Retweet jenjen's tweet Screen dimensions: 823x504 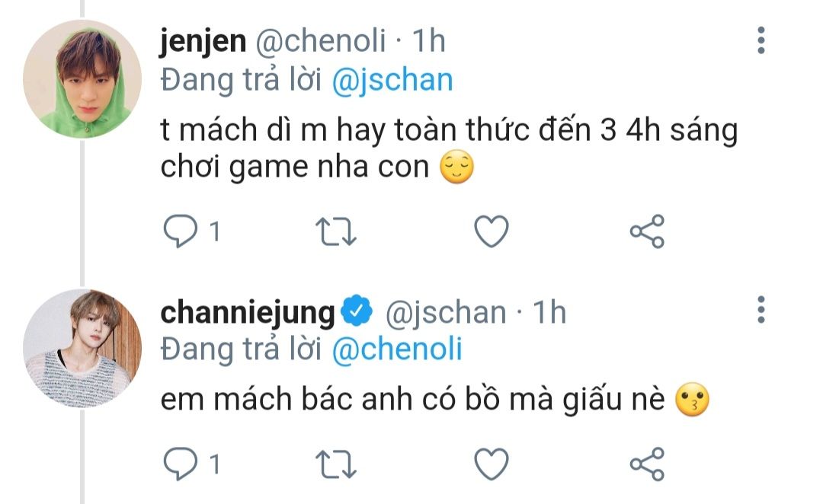coord(336,231)
